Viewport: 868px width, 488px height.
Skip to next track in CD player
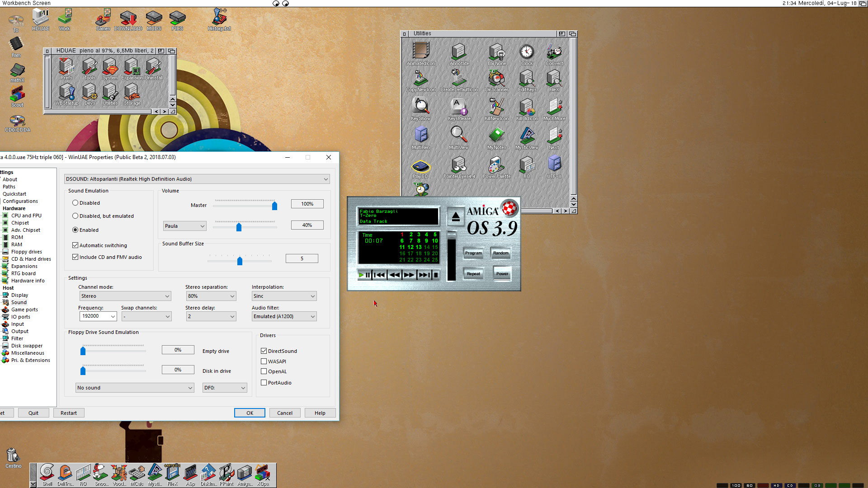click(x=424, y=275)
